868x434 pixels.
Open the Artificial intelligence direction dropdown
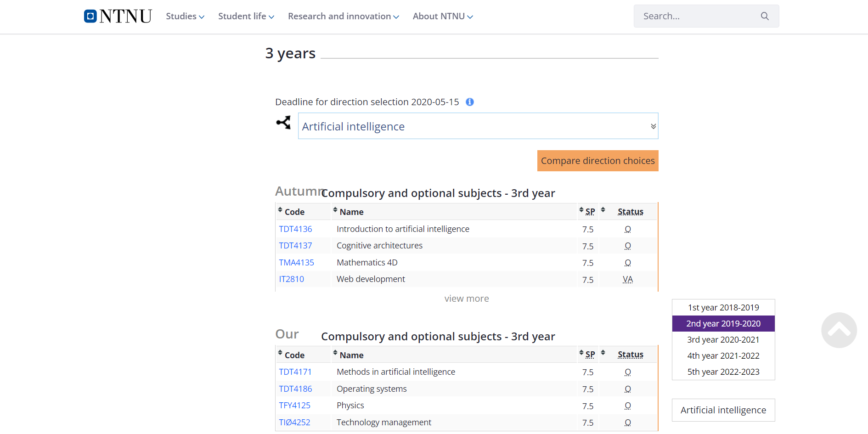(x=478, y=126)
